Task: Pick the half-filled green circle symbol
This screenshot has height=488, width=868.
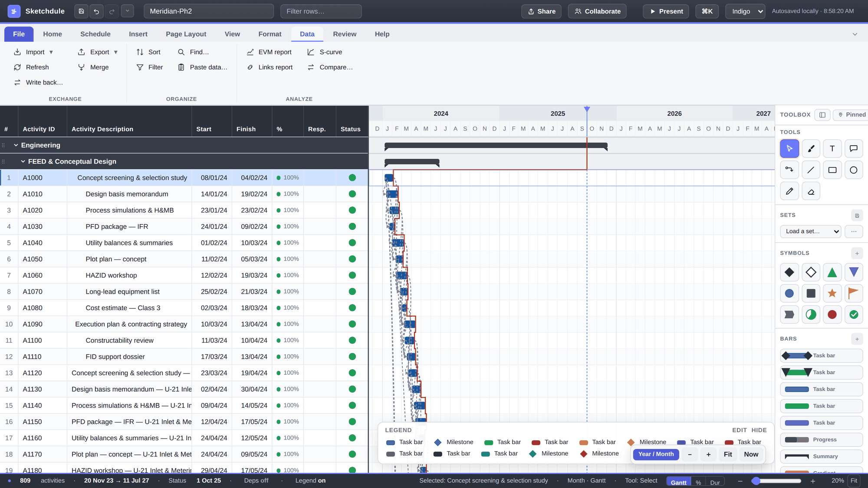Action: pos(811,315)
